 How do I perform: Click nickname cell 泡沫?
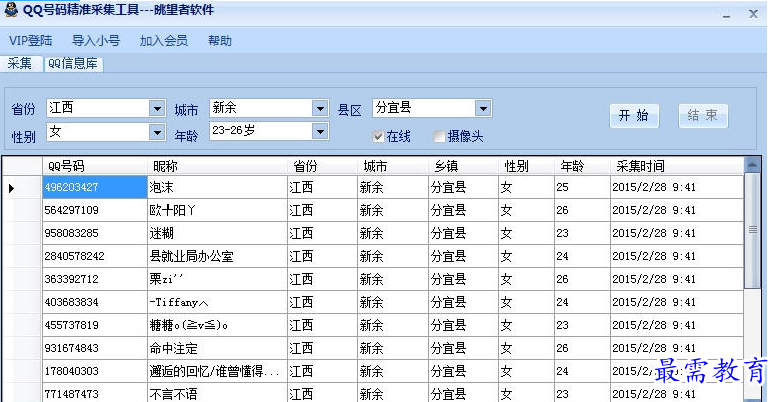(217, 187)
